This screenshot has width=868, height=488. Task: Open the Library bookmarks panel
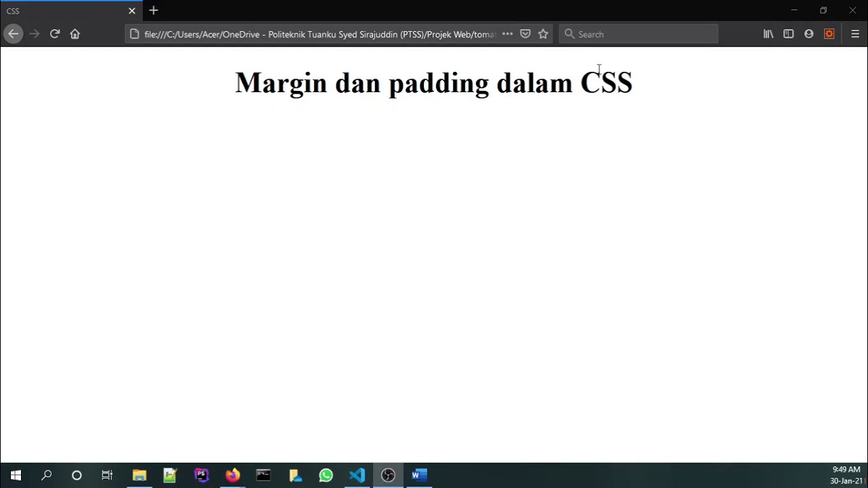coord(768,34)
